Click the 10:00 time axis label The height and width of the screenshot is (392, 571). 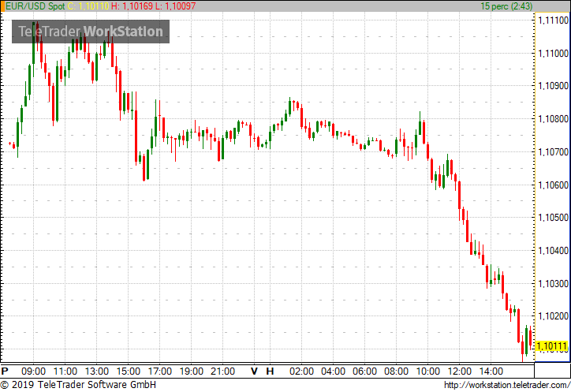[x=428, y=371]
